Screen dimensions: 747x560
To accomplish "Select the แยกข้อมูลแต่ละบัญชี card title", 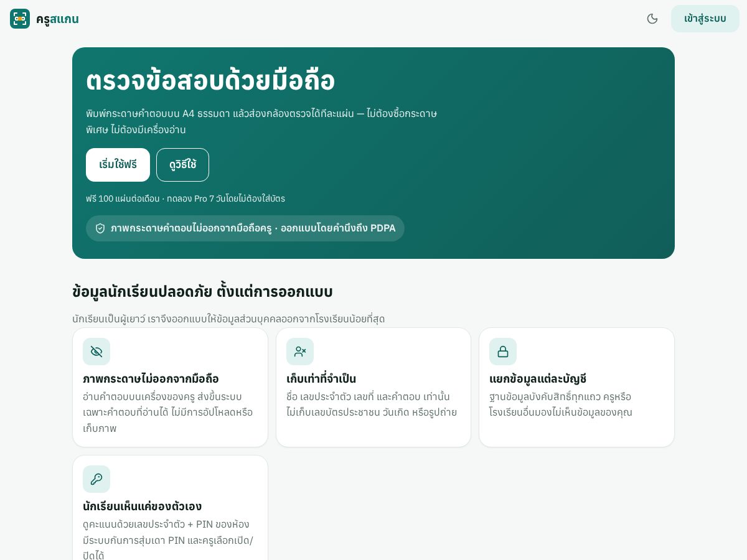I will pos(538,379).
